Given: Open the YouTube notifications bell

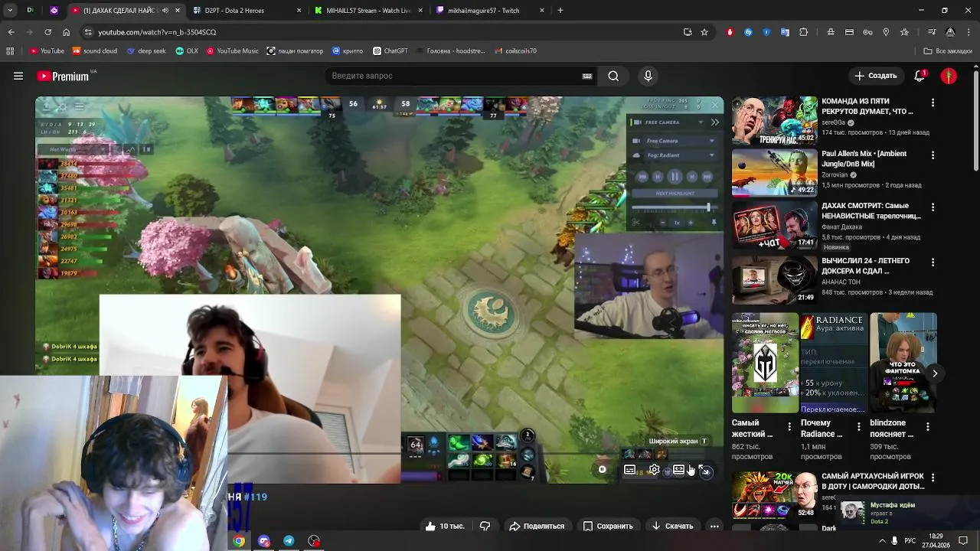Looking at the screenshot, I should click(x=920, y=76).
